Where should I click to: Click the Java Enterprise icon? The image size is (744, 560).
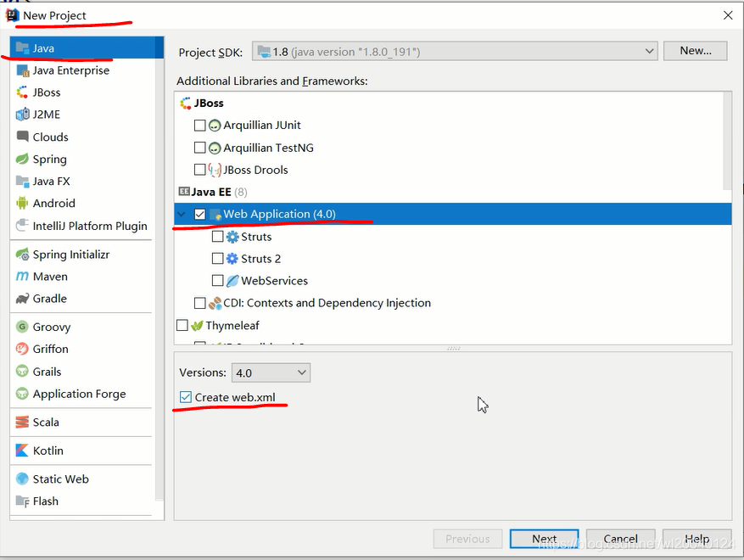22,70
